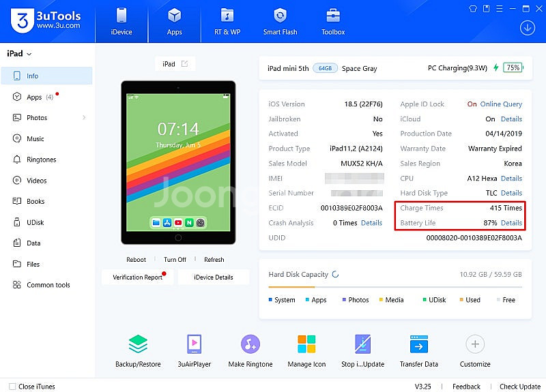Click the blurred IMEI value

tap(354, 178)
